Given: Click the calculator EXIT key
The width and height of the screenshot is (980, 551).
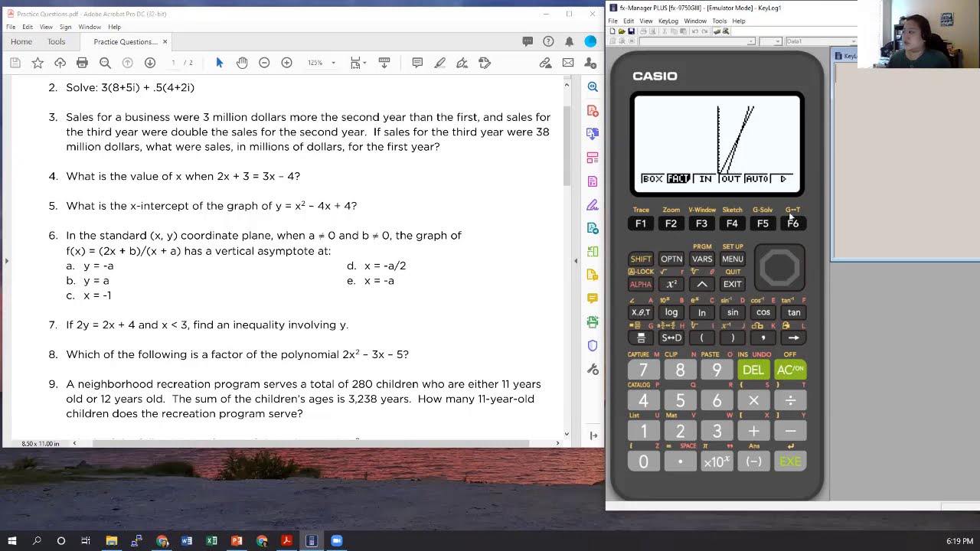Looking at the screenshot, I should pyautogui.click(x=733, y=284).
